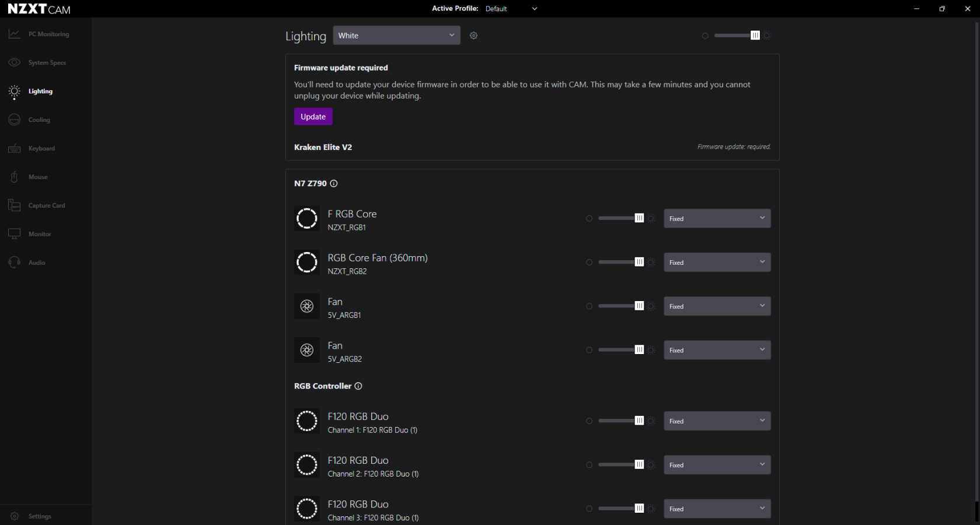Open the Keyboard section in sidebar

coord(41,148)
